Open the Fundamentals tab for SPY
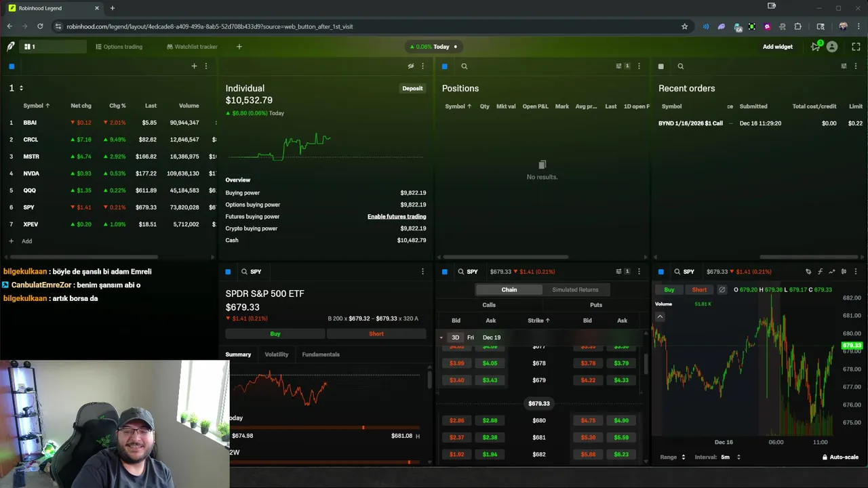 pyautogui.click(x=321, y=354)
